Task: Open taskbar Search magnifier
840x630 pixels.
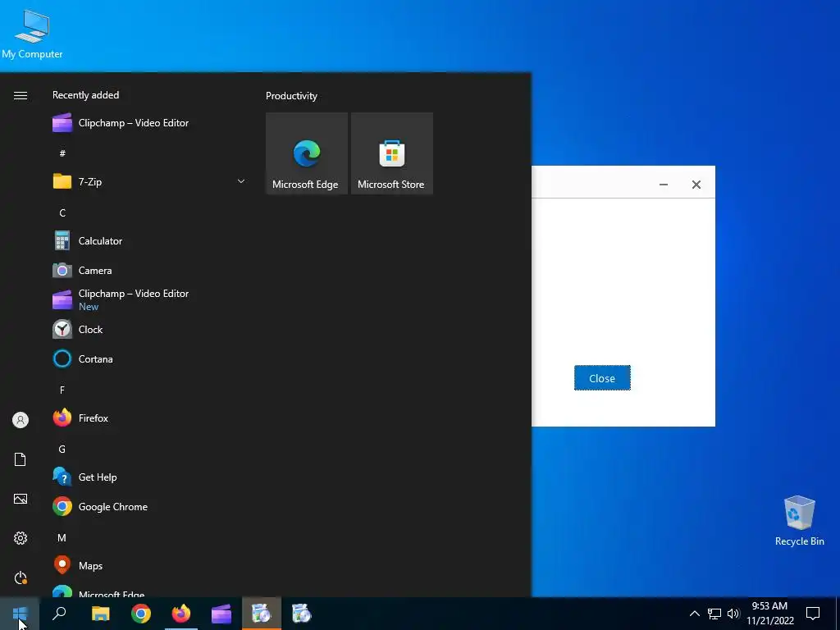Action: click(x=59, y=614)
